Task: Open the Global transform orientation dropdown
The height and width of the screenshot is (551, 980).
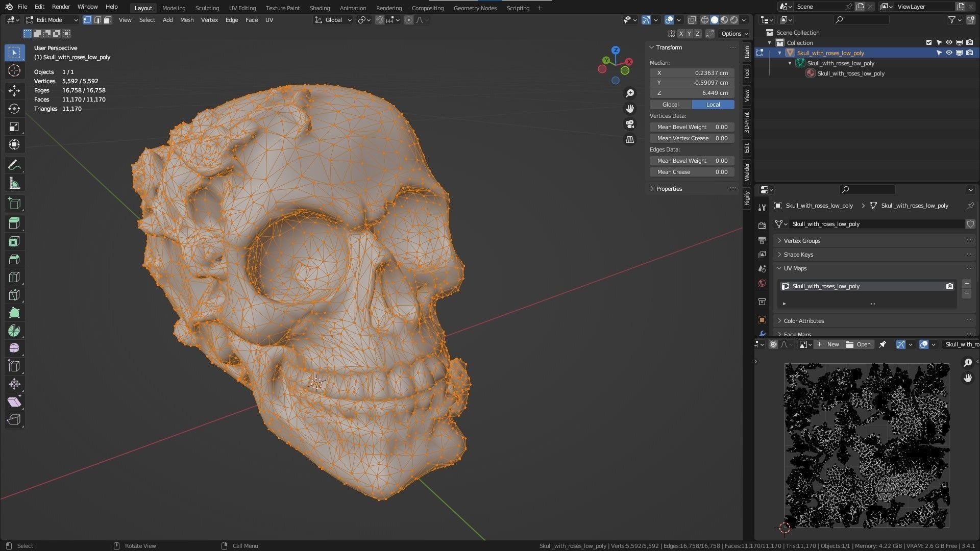Action: tap(333, 20)
